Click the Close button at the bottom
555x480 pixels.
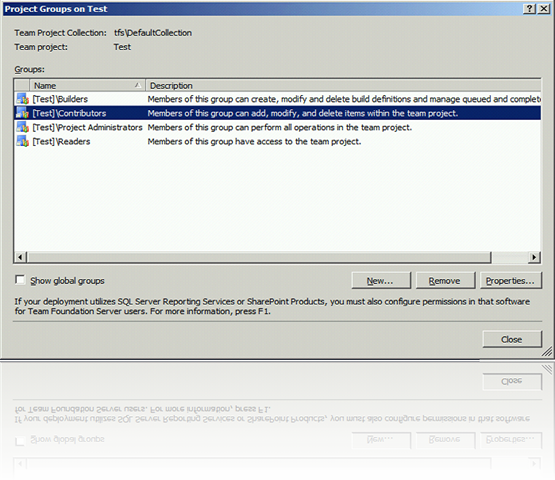(x=512, y=339)
